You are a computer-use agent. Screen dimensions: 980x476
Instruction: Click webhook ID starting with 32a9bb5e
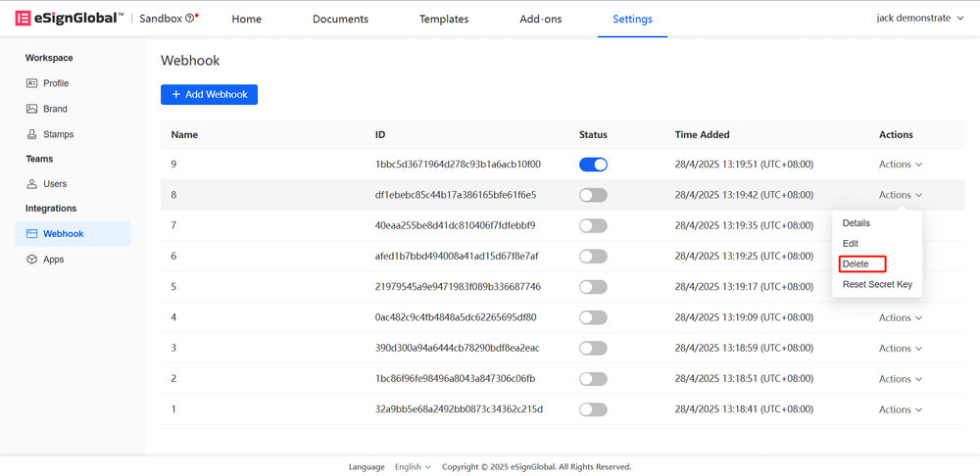coord(459,409)
